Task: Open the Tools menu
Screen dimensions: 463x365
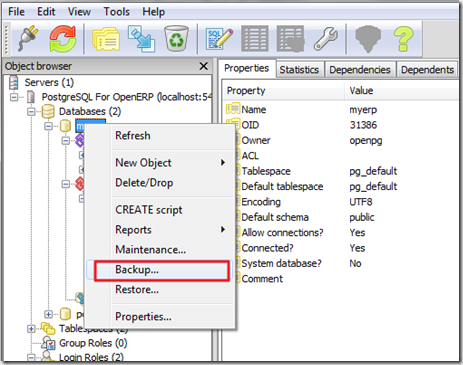Action: (116, 12)
